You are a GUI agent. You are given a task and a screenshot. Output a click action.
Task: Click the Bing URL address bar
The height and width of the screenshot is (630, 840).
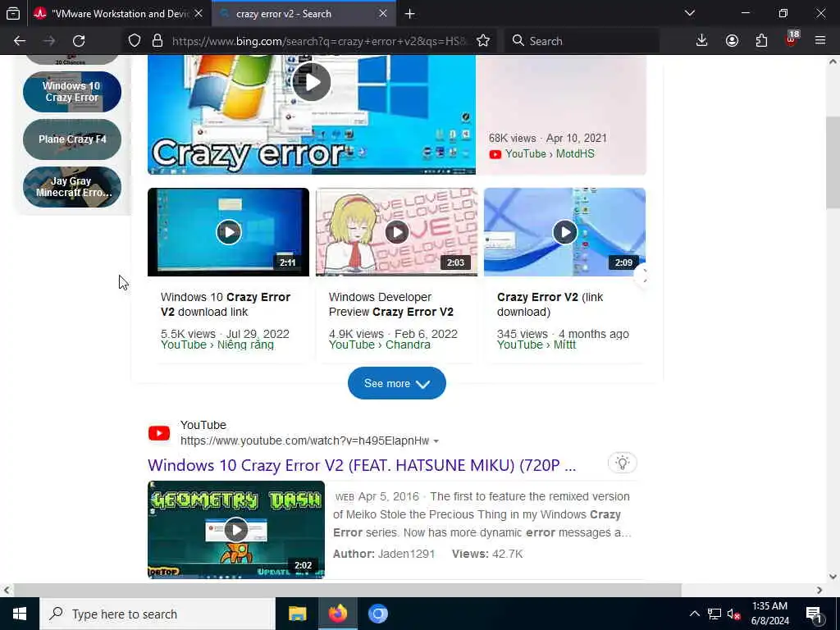(322, 41)
